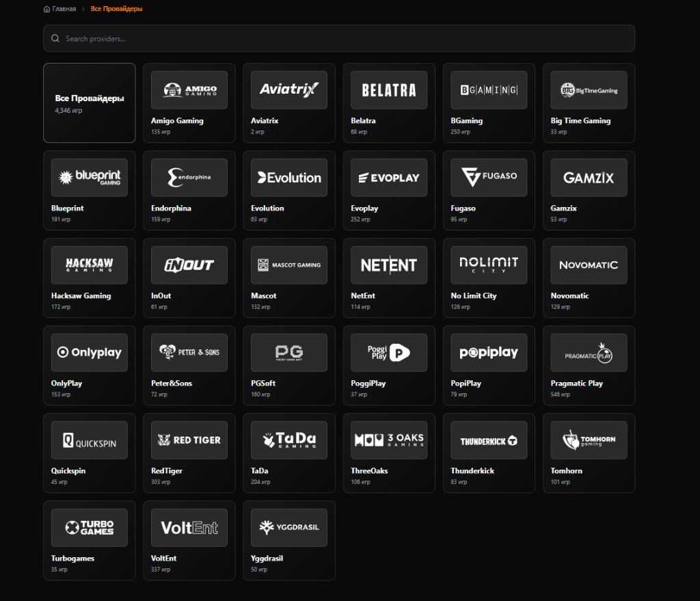Click "546 игр" under Pragmatic Play
This screenshot has height=601, width=700.
(x=561, y=395)
